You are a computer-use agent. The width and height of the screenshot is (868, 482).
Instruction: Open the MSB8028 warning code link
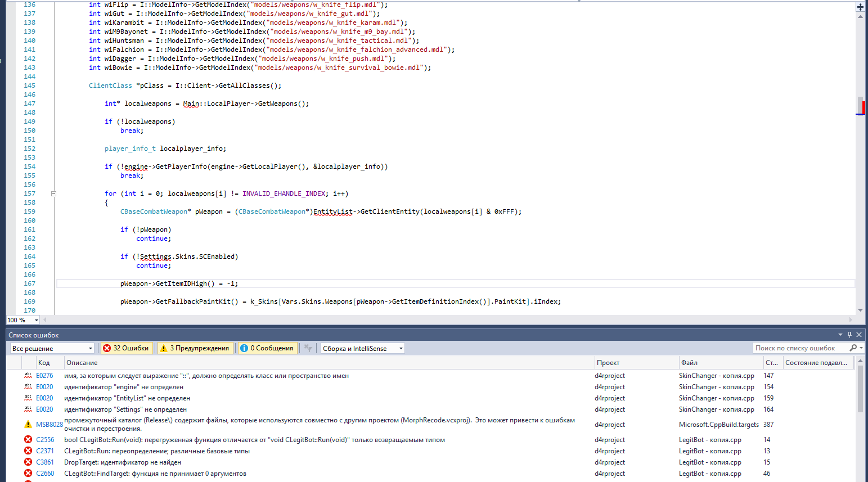pos(50,425)
